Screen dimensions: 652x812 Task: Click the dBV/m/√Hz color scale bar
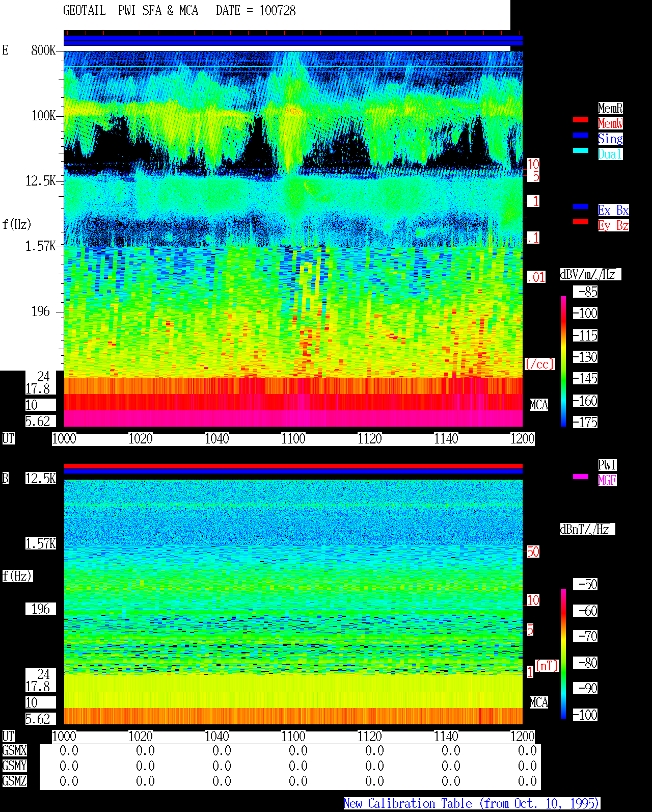pyautogui.click(x=563, y=361)
